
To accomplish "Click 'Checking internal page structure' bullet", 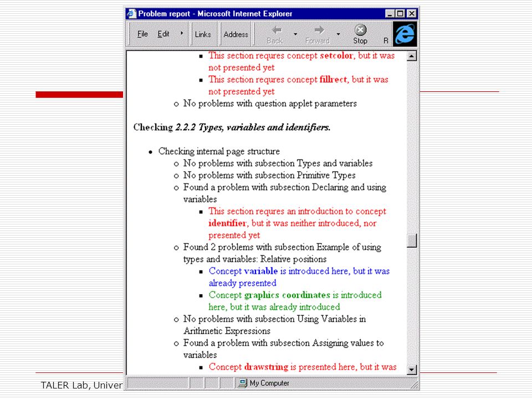I will point(219,151).
